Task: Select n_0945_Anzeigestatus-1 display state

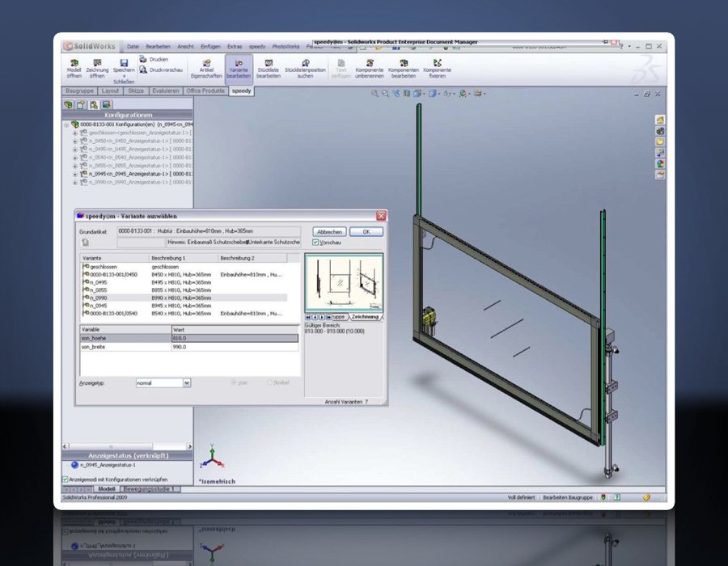Action: 104,465
